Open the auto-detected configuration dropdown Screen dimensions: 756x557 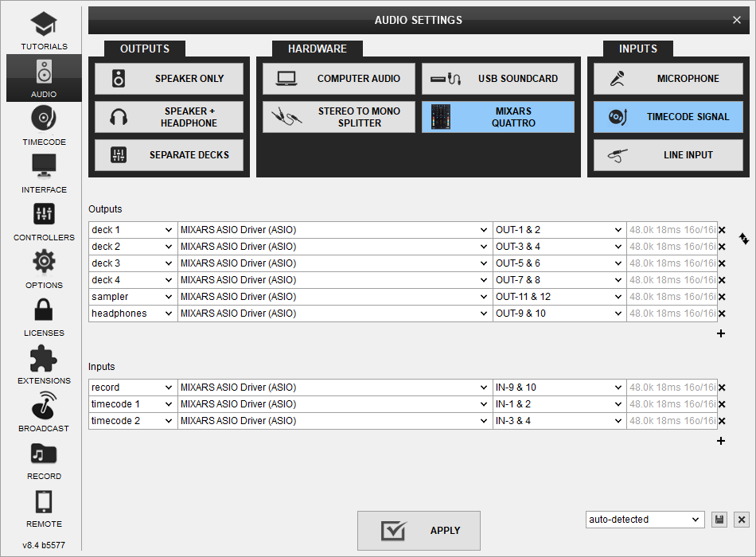pyautogui.click(x=645, y=520)
